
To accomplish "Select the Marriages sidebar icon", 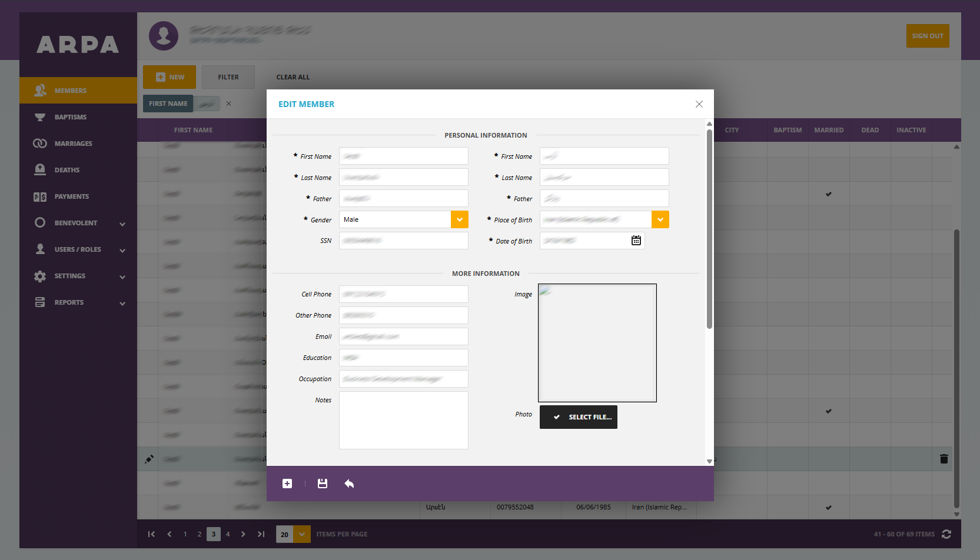I will point(39,143).
